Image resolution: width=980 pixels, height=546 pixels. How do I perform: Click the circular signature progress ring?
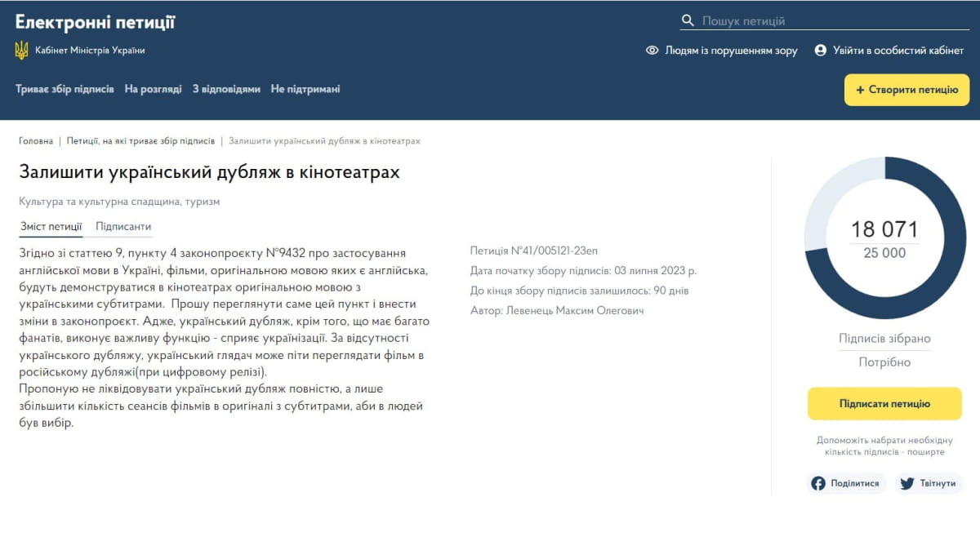tap(884, 238)
